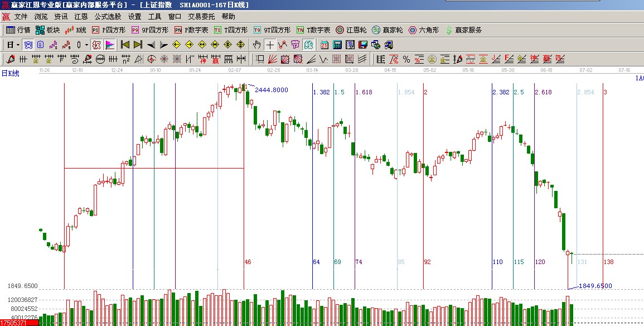Open the 公式选股 menu
The width and height of the screenshot is (644, 326).
click(x=107, y=17)
